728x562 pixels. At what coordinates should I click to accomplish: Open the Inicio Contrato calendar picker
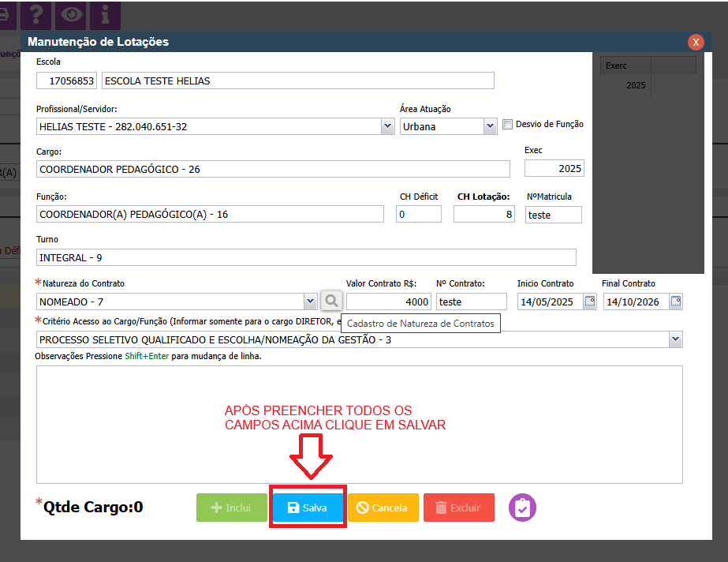click(589, 301)
